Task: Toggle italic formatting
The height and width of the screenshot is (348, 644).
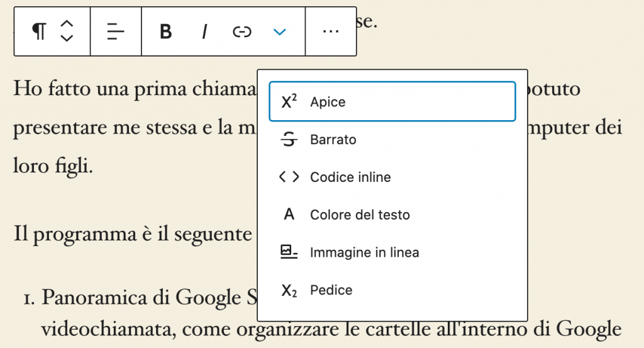Action: 204,31
